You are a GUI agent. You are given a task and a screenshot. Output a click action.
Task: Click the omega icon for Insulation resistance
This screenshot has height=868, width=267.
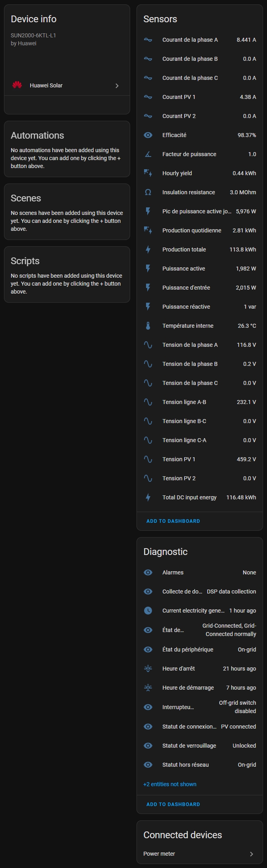(148, 192)
